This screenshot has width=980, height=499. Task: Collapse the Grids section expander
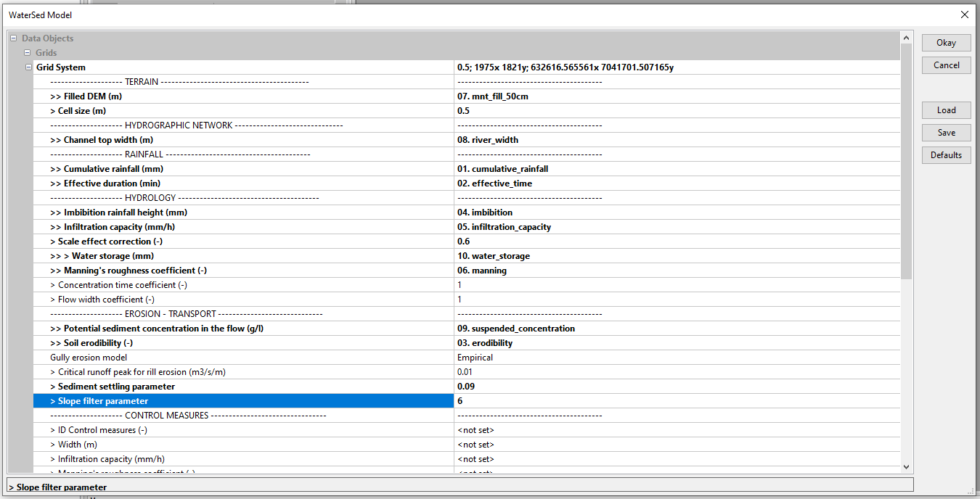[28, 53]
